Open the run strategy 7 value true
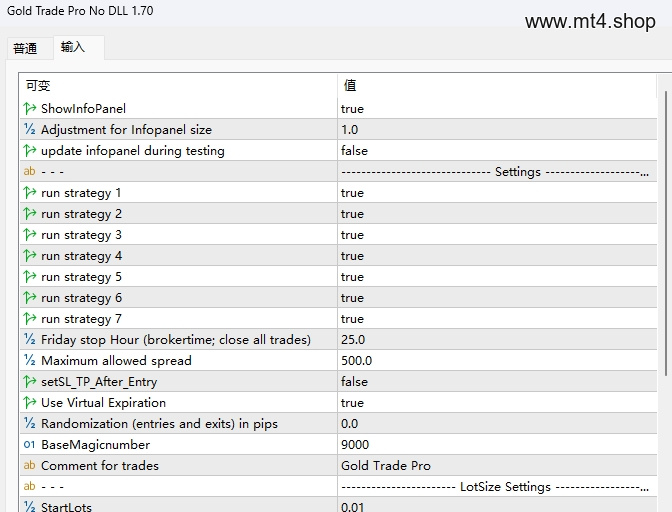672x512 pixels. point(497,318)
